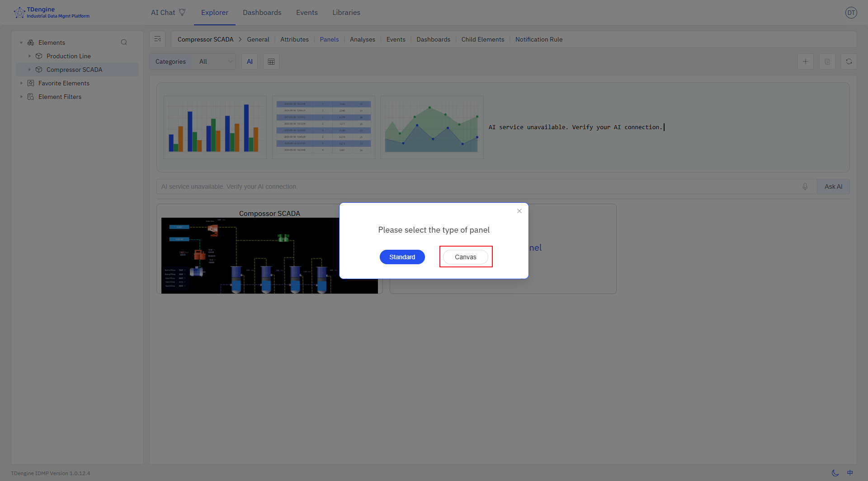Switch language with the Chinese icon
868x481 pixels.
850,473
